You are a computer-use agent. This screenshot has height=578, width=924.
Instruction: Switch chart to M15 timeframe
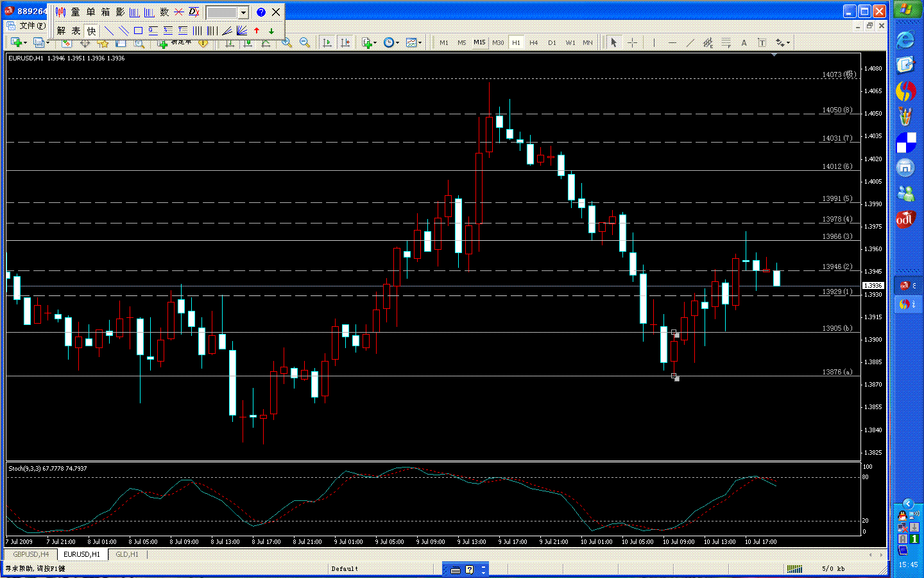[x=479, y=42]
